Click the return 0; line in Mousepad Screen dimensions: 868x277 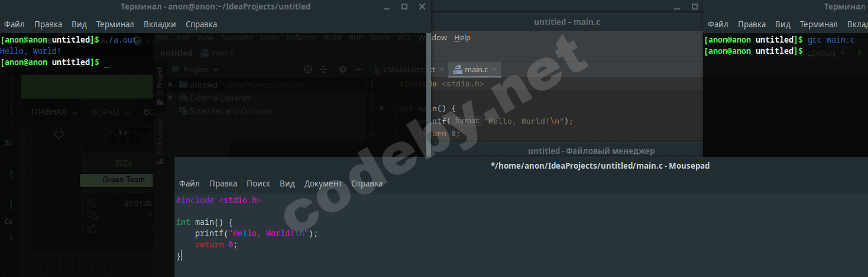(216, 244)
